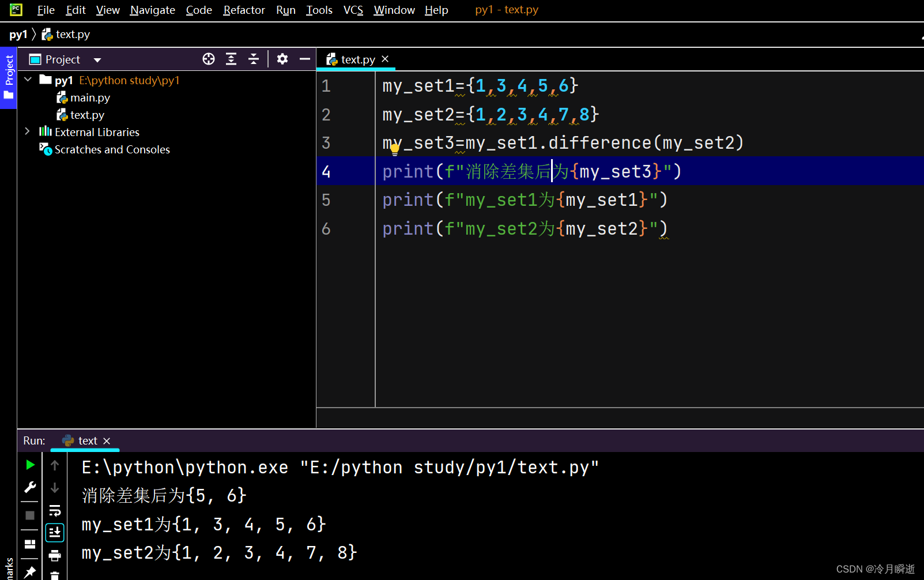
Task: Clear all output using trash icon
Action: (55, 577)
